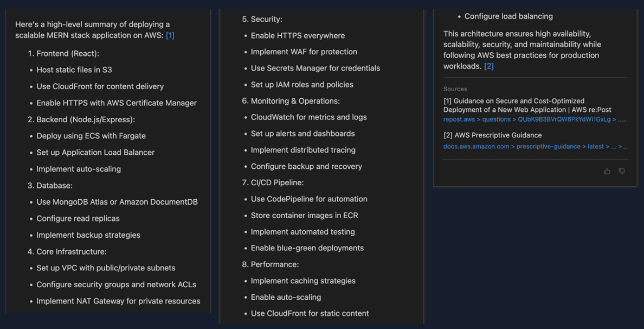Click 'Use MongoDB Atlas or Amazon DocumentDB' text

click(x=117, y=202)
